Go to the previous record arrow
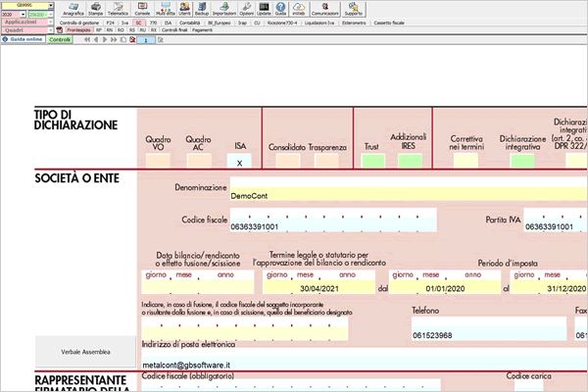 click(x=96, y=39)
